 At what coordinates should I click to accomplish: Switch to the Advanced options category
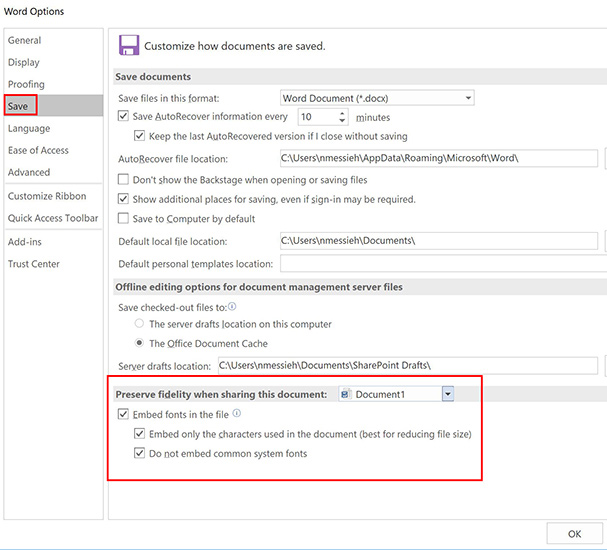pos(29,172)
